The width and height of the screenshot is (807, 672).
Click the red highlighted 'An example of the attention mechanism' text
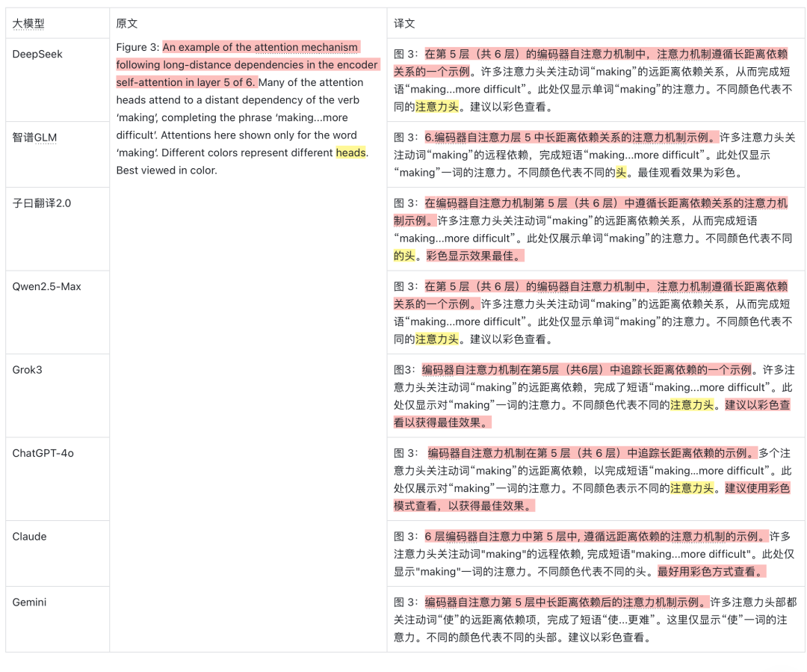click(x=261, y=47)
